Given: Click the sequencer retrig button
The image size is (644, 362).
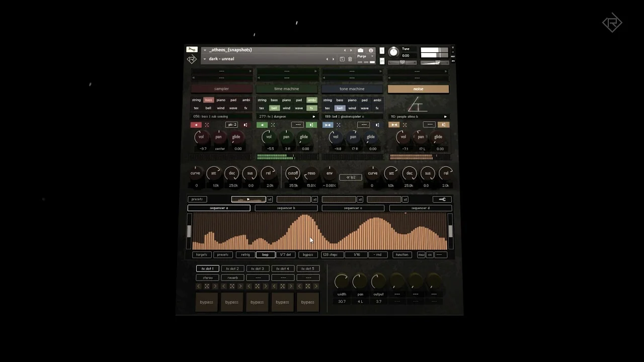Looking at the screenshot, I should coord(245,255).
